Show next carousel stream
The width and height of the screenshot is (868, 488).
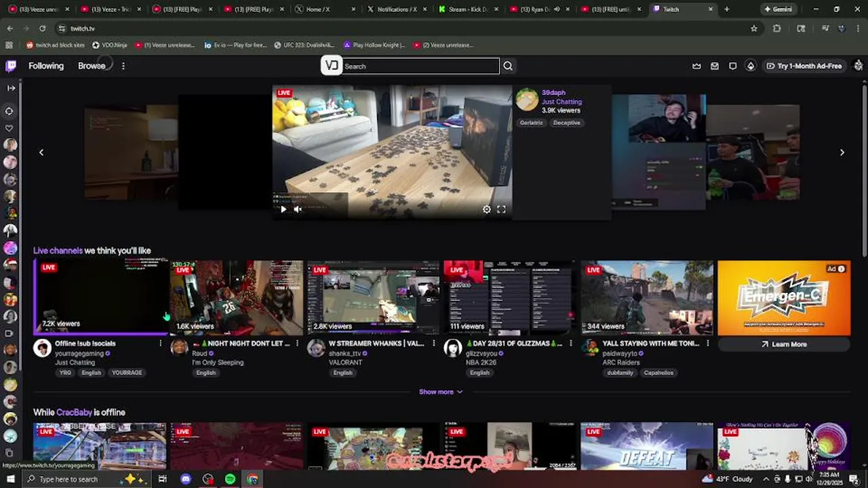click(842, 152)
